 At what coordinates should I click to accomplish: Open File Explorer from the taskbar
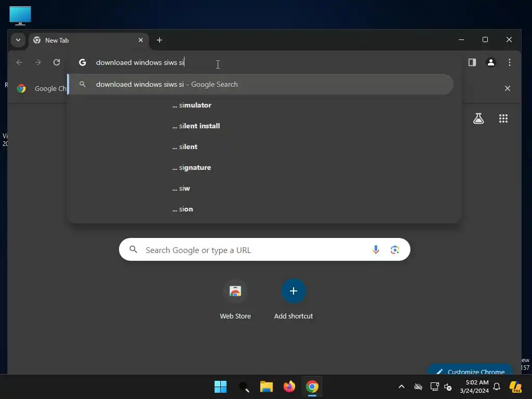[x=267, y=387]
